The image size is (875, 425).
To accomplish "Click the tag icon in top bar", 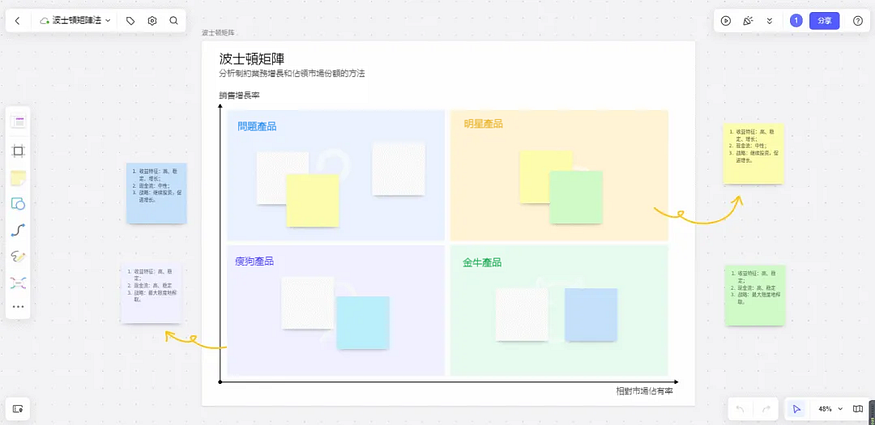I will pyautogui.click(x=131, y=21).
